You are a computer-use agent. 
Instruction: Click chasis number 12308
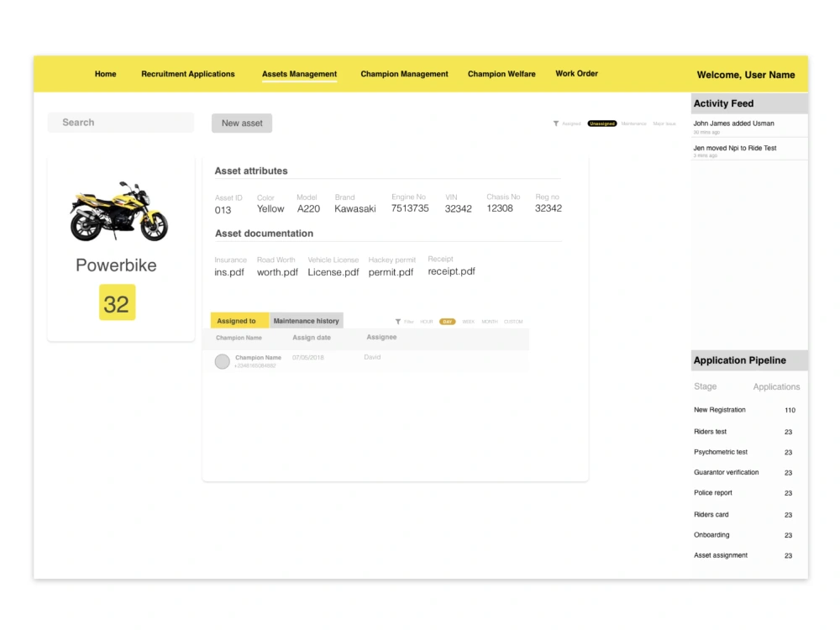point(500,208)
